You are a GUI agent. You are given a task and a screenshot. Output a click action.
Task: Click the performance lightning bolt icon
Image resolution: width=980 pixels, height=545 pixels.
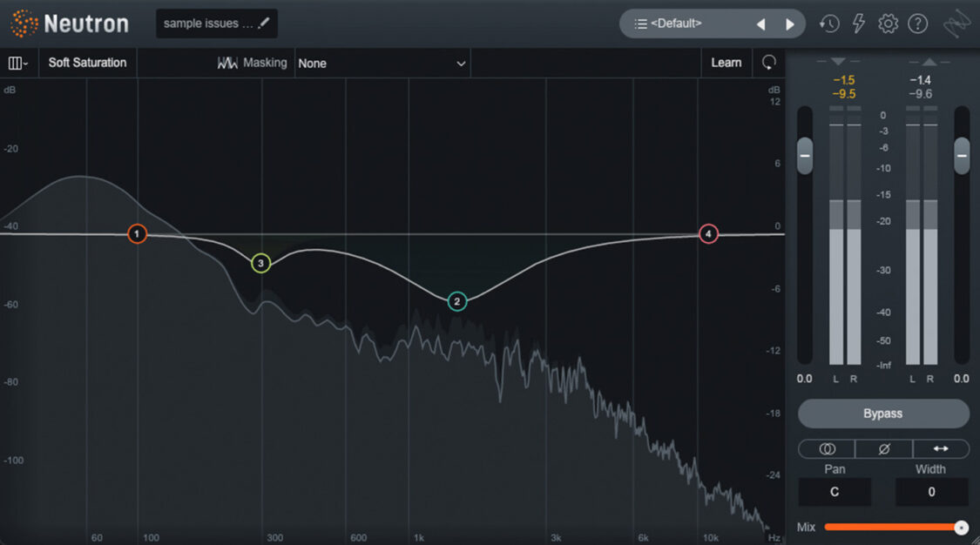[858, 24]
